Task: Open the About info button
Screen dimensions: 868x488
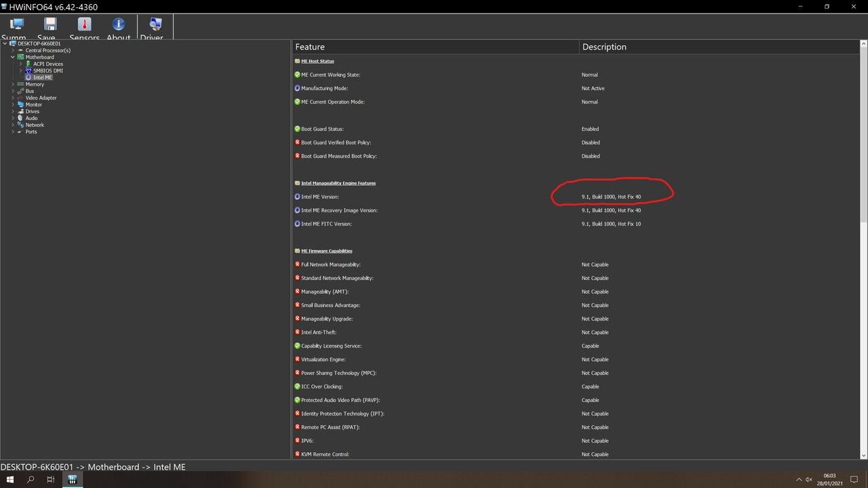Action: click(x=119, y=28)
